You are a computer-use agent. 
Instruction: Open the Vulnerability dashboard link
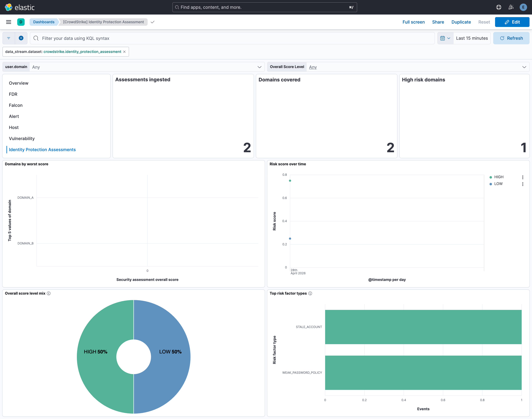[x=22, y=139]
